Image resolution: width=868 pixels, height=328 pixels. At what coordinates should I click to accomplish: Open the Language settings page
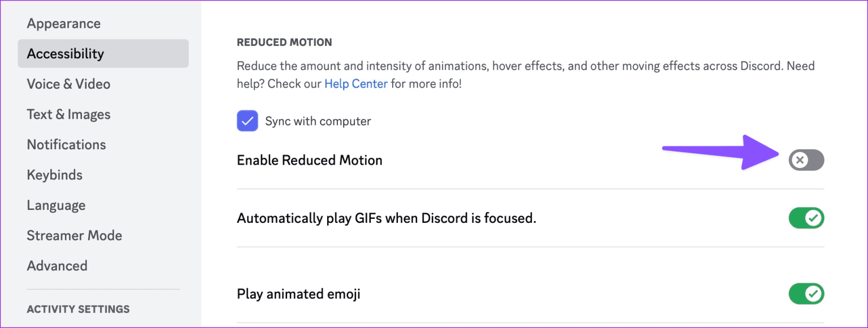(x=56, y=205)
